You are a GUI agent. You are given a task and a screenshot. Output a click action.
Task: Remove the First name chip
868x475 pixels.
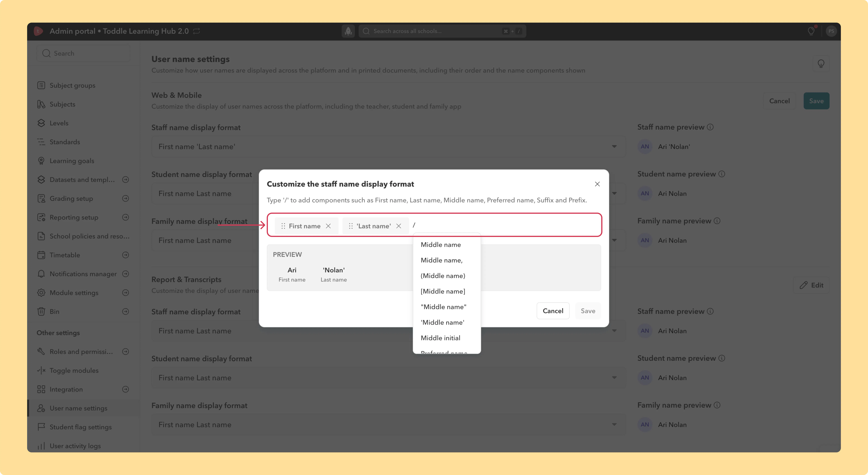[x=328, y=226]
